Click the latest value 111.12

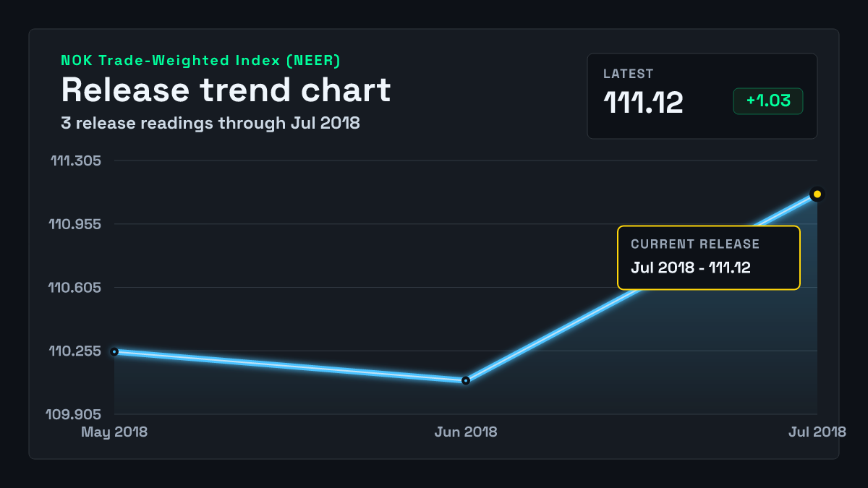point(643,103)
